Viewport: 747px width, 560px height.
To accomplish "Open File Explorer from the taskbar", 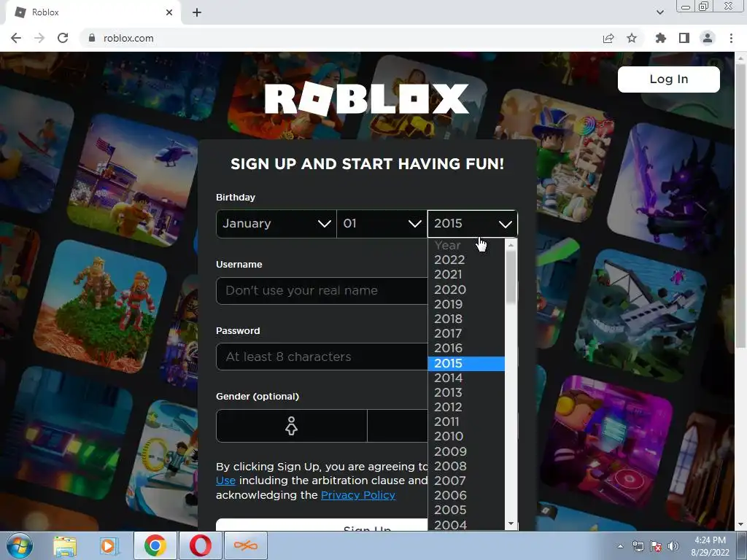I will point(65,545).
